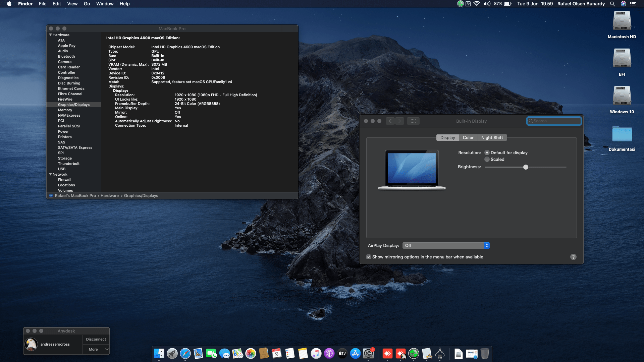644x362 pixels.
Task: Select the Scaled resolution option
Action: click(487, 159)
